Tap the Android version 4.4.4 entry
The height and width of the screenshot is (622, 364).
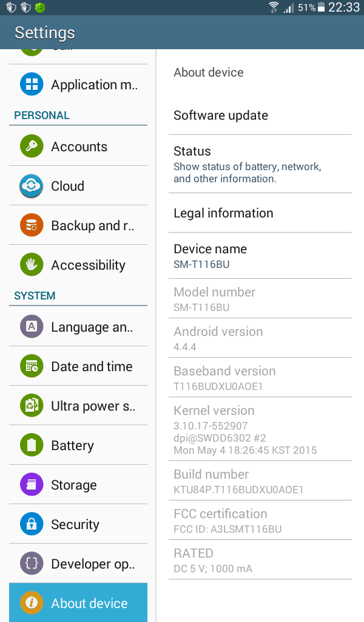tap(260, 338)
